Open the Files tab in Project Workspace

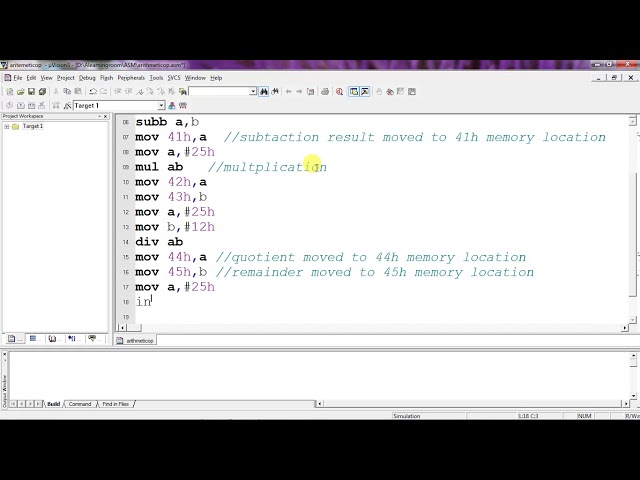14,338
